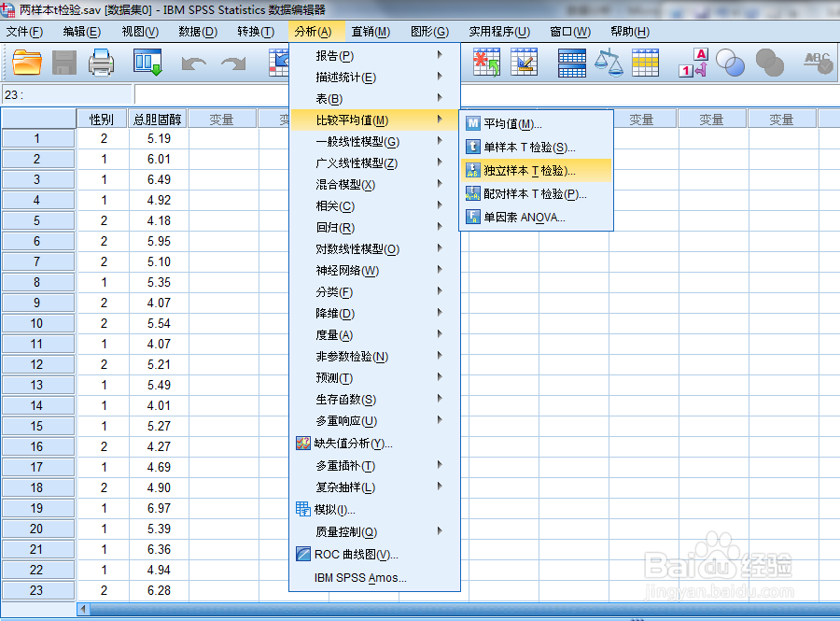Viewport: 840px width, 621px height.
Task: Open the 直销(M) menu
Action: coord(371,32)
